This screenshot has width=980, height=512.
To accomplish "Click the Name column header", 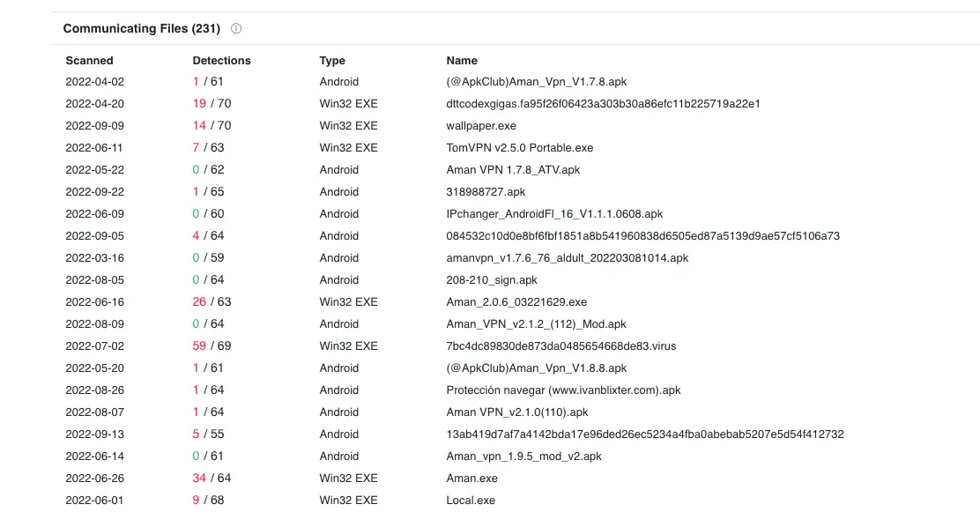I will (x=462, y=60).
